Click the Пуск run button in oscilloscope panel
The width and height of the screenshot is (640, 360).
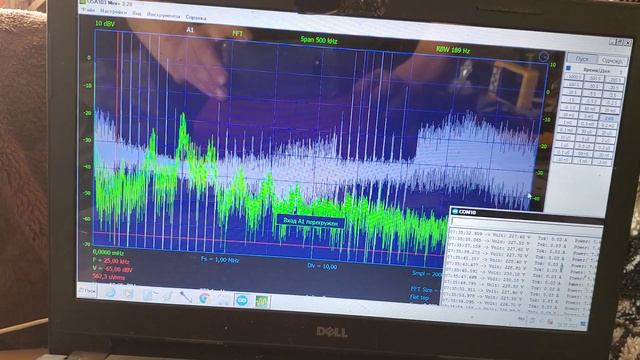coord(582,59)
